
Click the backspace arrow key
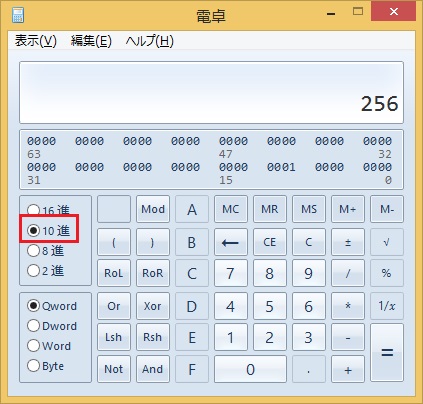[x=231, y=242]
